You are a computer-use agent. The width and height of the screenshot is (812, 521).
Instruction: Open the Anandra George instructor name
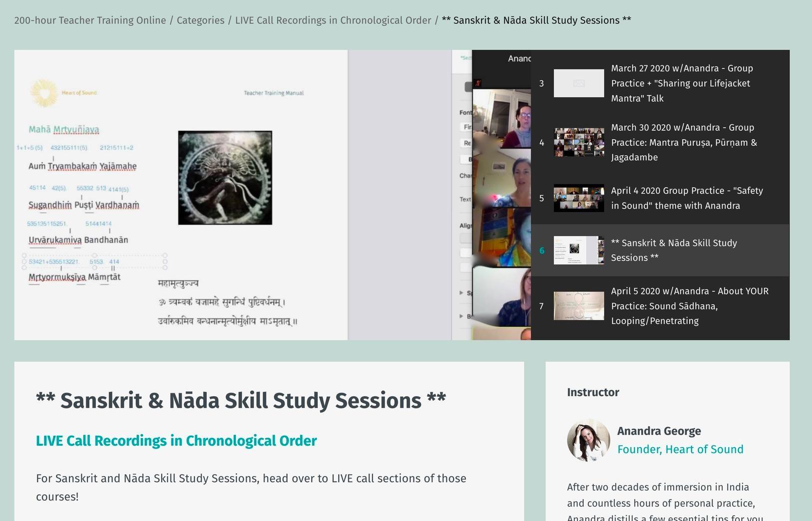tap(659, 431)
